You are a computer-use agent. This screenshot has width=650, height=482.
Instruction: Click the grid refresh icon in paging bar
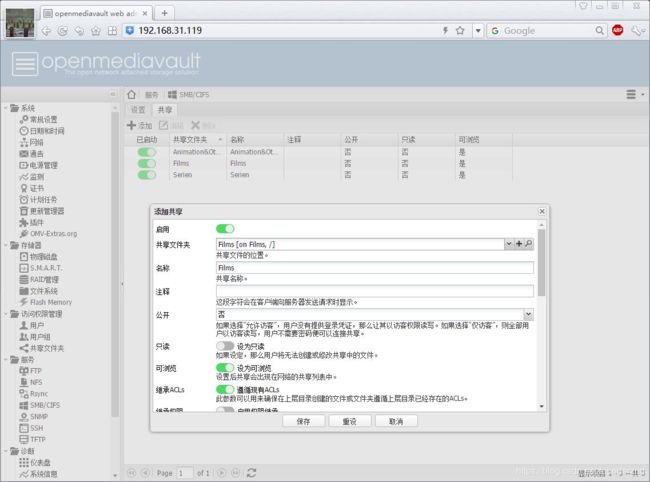pyautogui.click(x=251, y=472)
